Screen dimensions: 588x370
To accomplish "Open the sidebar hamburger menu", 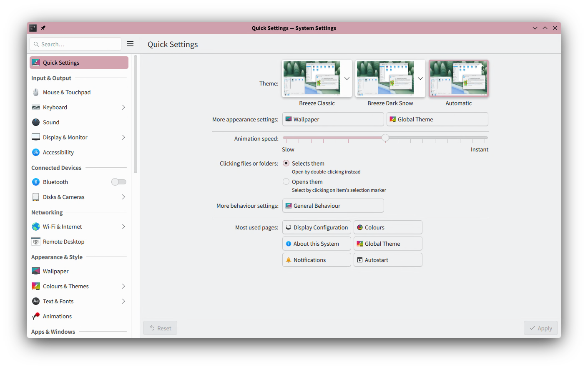I will [x=130, y=44].
